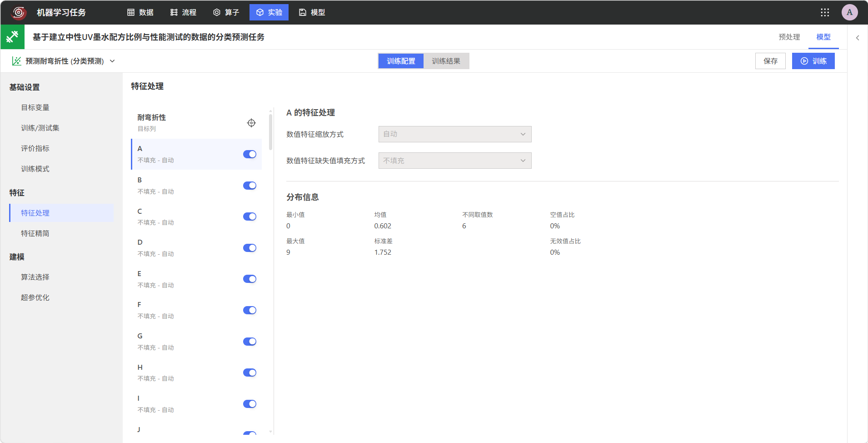Viewport: 868px width, 443px height.
Task: Go to 训练/测试集 settings
Action: coord(40,128)
